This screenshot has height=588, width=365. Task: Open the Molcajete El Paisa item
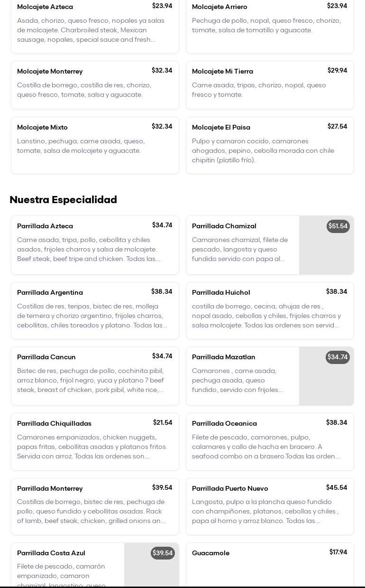point(270,145)
